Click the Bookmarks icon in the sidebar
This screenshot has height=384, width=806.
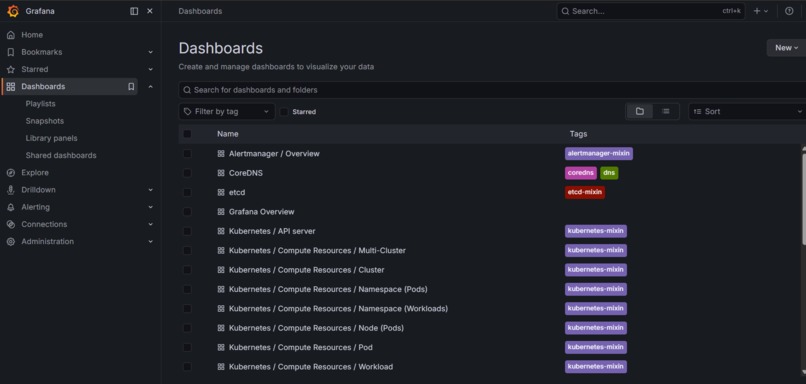point(11,52)
